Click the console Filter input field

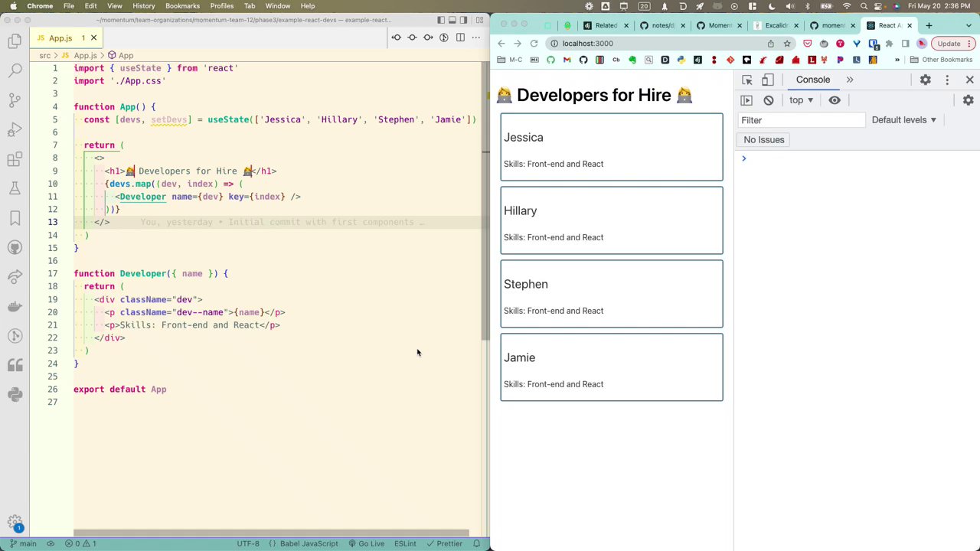[x=801, y=120]
